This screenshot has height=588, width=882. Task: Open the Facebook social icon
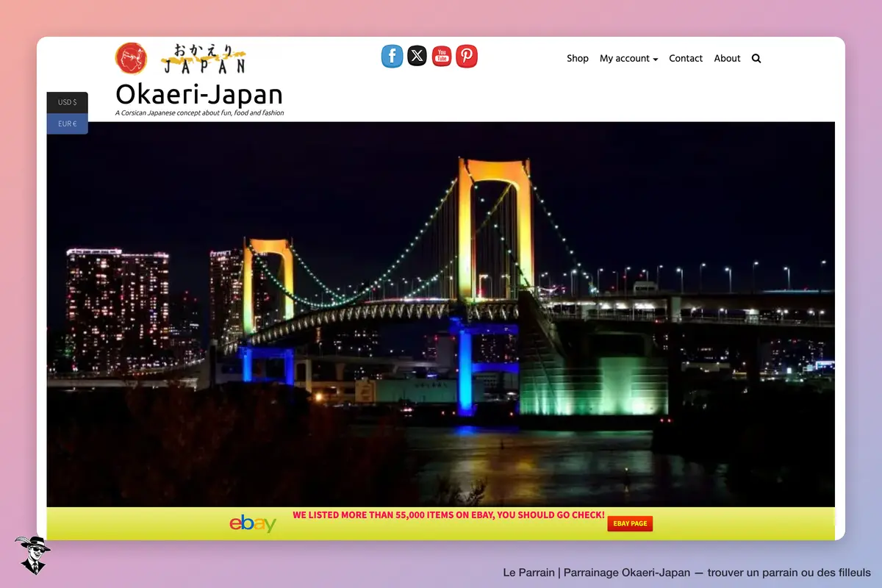(x=392, y=56)
